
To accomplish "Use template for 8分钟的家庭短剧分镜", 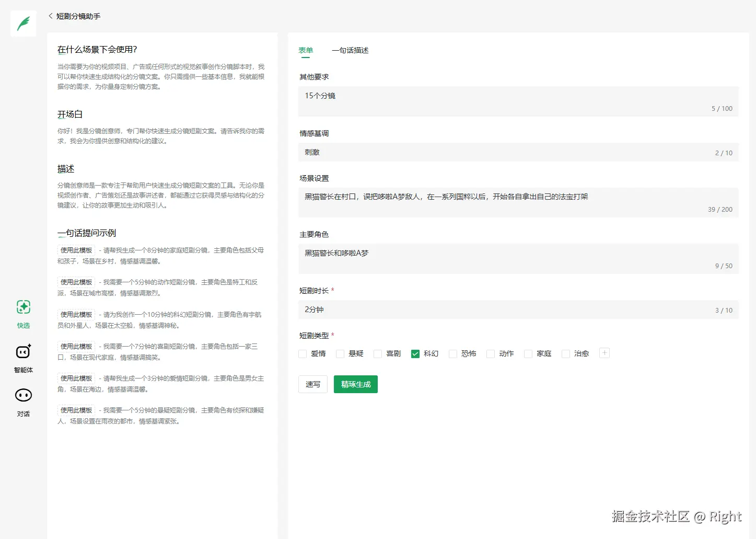I will [x=76, y=250].
